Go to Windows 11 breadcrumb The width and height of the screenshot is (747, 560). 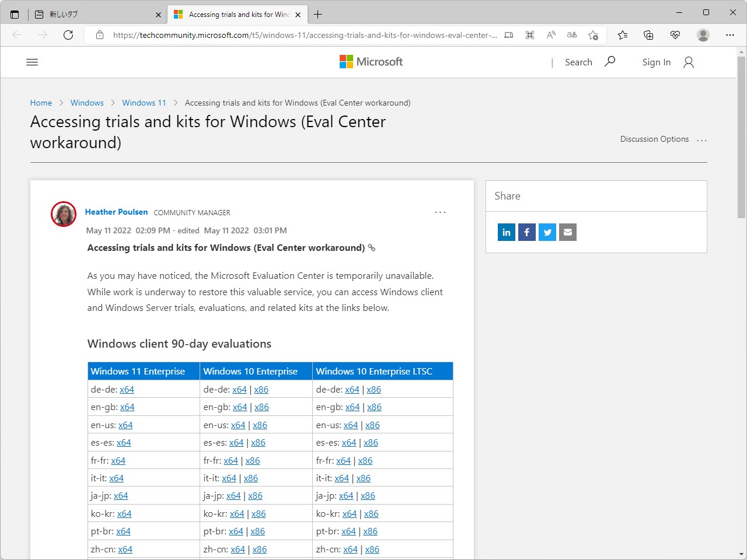click(x=144, y=103)
